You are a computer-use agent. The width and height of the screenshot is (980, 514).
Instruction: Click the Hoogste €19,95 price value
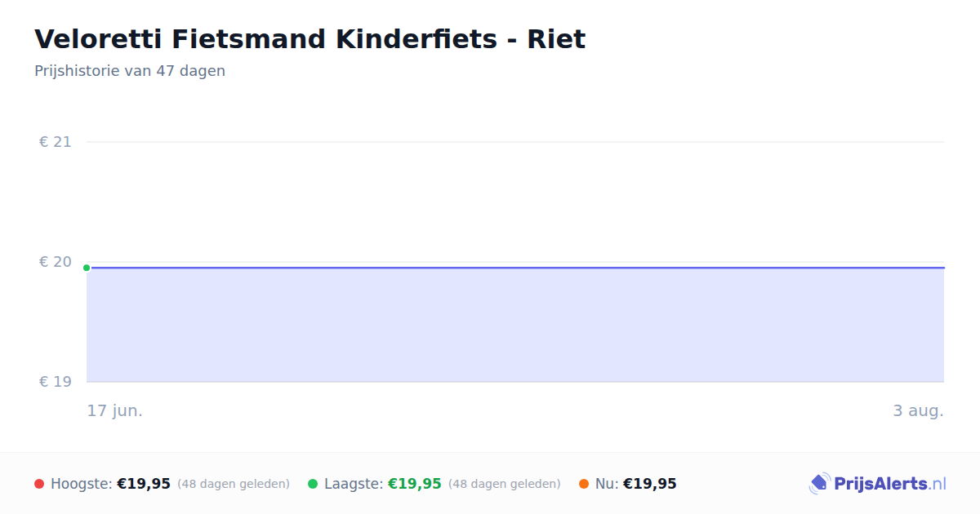tap(144, 484)
